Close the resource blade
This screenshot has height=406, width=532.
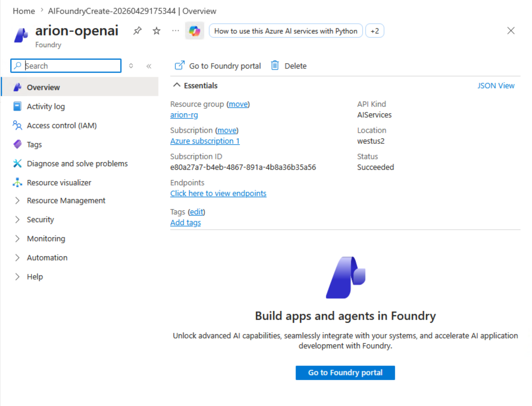coord(511,31)
